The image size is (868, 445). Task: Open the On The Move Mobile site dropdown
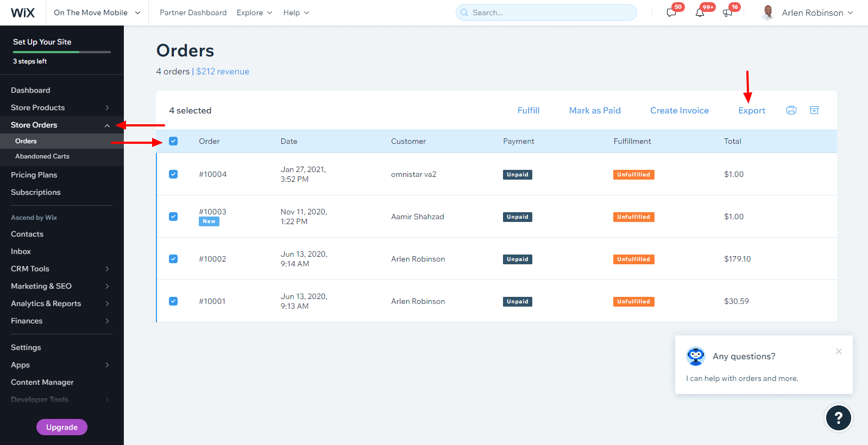click(x=97, y=12)
